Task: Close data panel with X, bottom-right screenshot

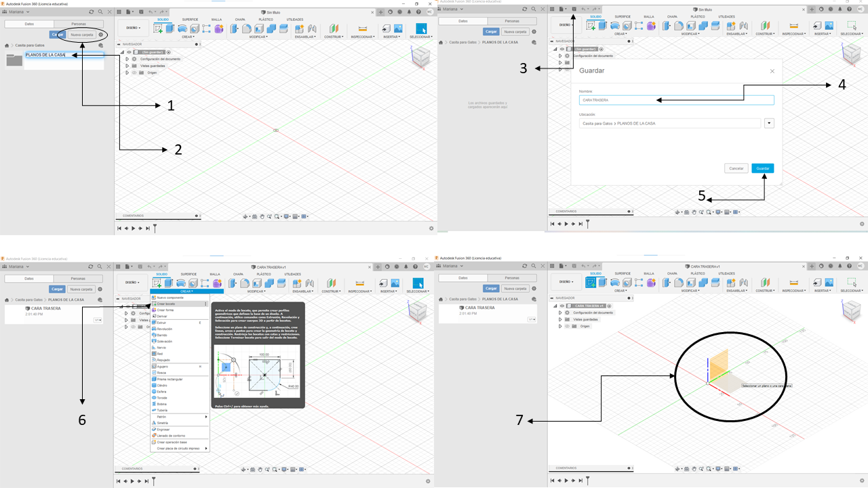Action: pos(542,266)
